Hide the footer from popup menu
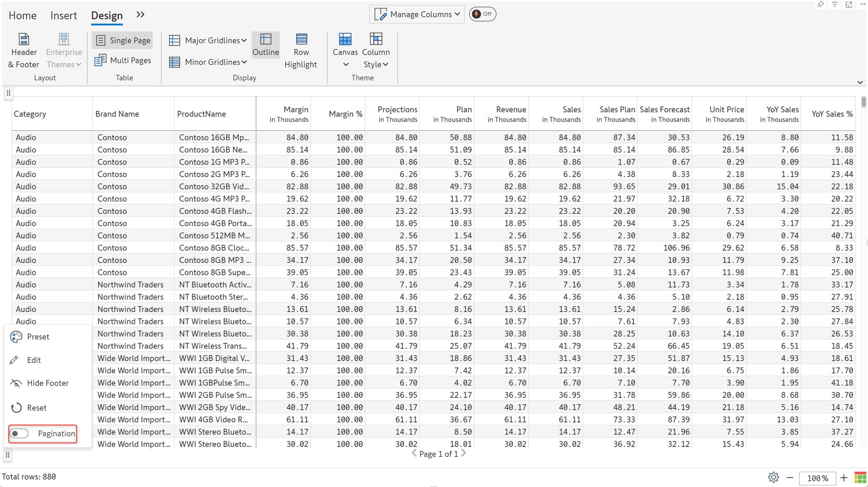 click(x=47, y=383)
